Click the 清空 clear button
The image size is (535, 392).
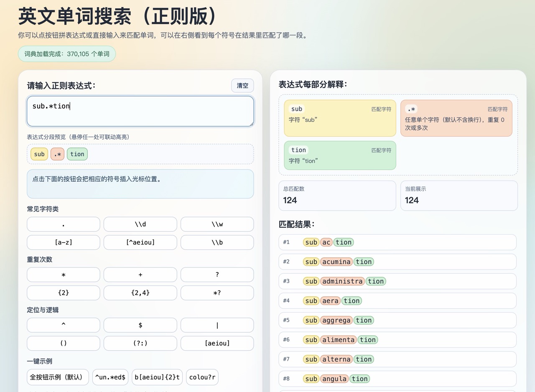point(242,86)
